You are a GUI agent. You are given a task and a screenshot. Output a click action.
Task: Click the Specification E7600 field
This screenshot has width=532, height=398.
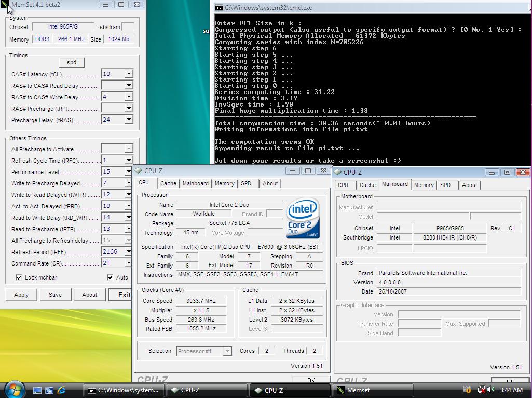point(249,247)
